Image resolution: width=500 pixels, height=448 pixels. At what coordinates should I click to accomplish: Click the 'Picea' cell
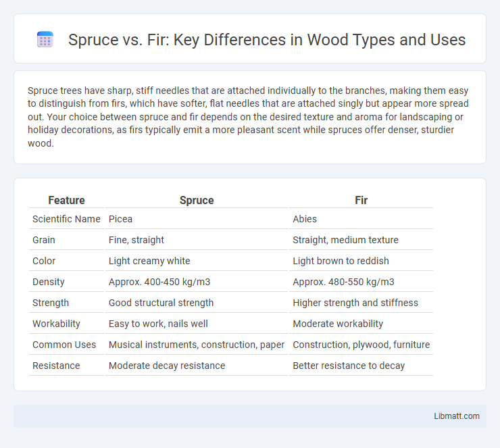197,219
